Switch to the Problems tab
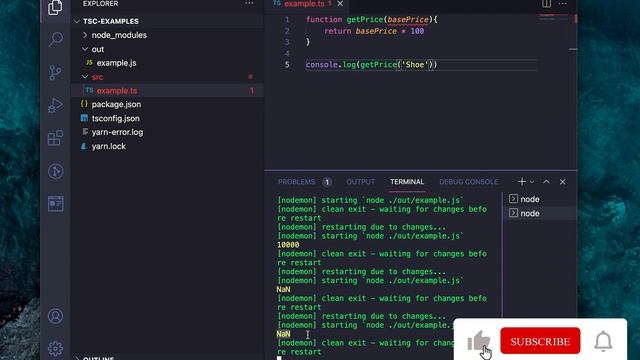This screenshot has height=360, width=640. click(x=297, y=182)
